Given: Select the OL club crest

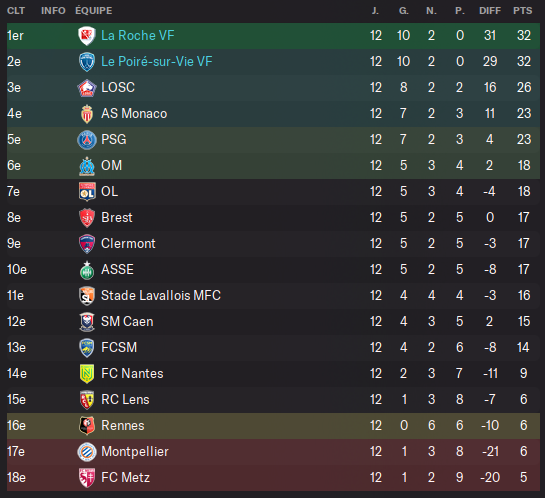Looking at the screenshot, I should 87,192.
